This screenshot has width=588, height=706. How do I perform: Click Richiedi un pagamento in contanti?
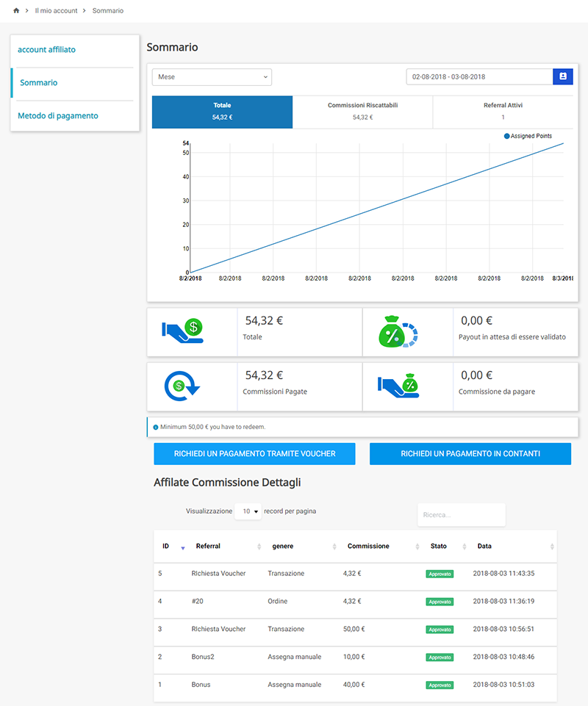tap(470, 454)
